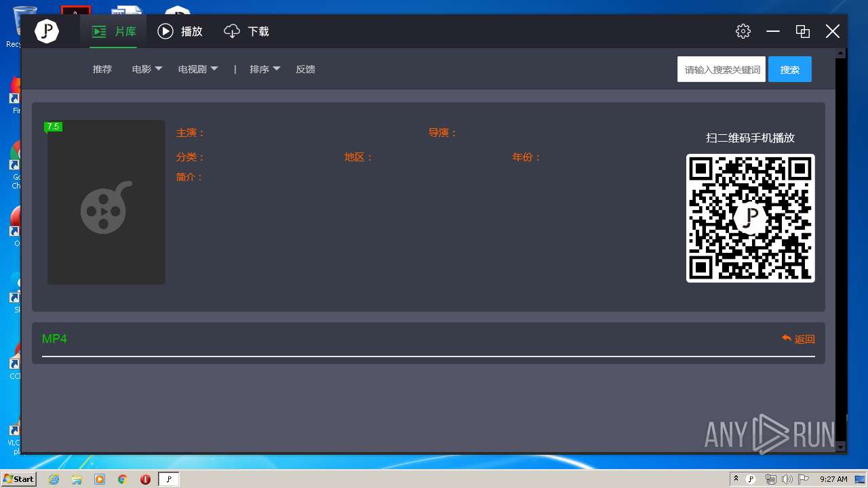Minimize the player window
The image size is (868, 488).
point(773,31)
